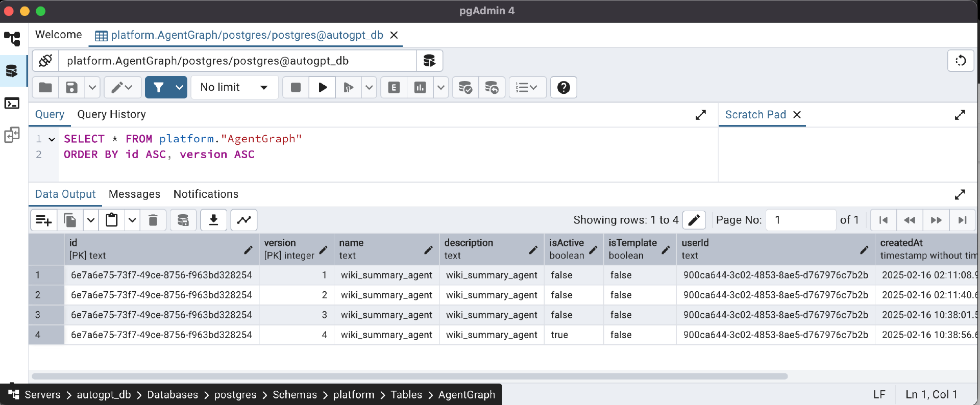Click the connection string field
Screen dimensions: 980x405
click(237, 61)
